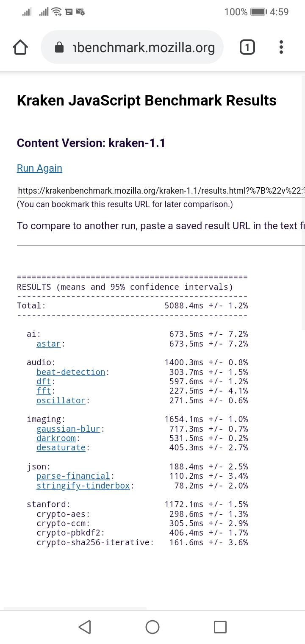Open the beat-detection test link

(71, 372)
